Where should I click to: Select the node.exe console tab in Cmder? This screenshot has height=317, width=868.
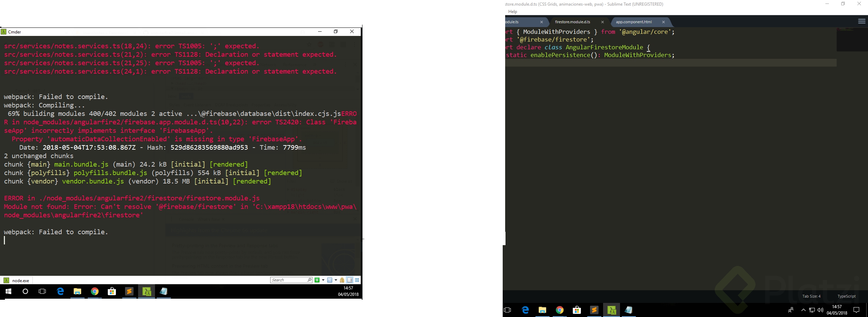17,280
